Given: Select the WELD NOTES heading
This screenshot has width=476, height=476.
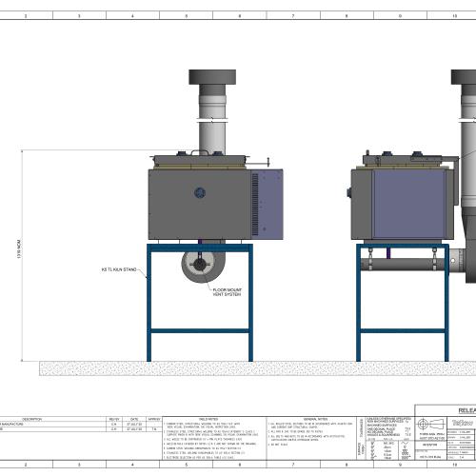Looking at the screenshot, I should [208, 419].
